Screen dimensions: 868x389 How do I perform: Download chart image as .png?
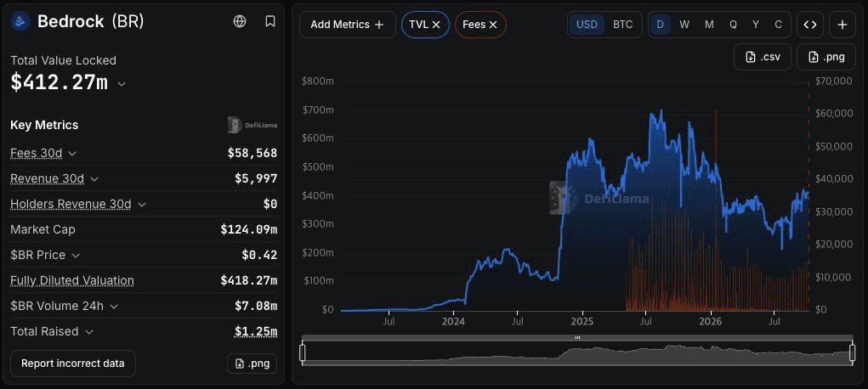[826, 57]
